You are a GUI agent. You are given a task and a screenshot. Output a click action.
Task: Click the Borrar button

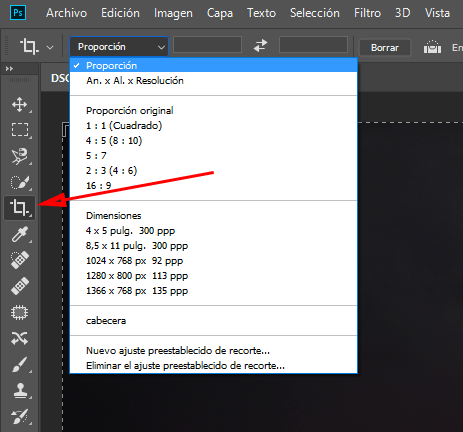pyautogui.click(x=385, y=48)
